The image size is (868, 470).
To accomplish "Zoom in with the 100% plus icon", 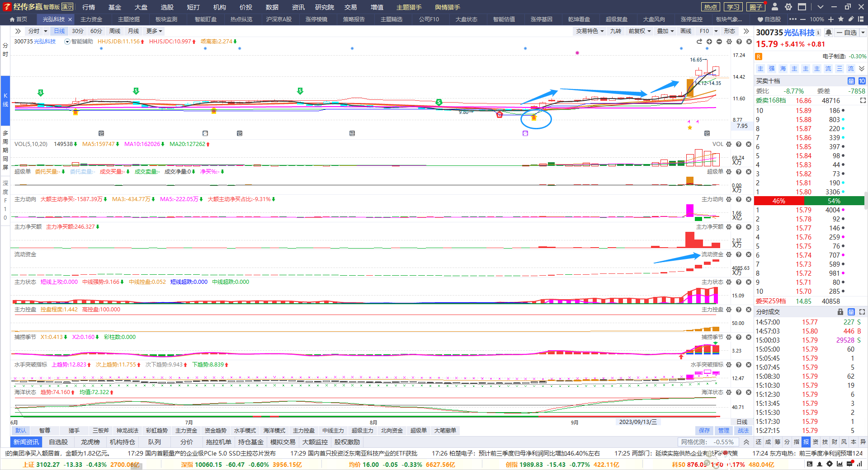I will point(831,19).
